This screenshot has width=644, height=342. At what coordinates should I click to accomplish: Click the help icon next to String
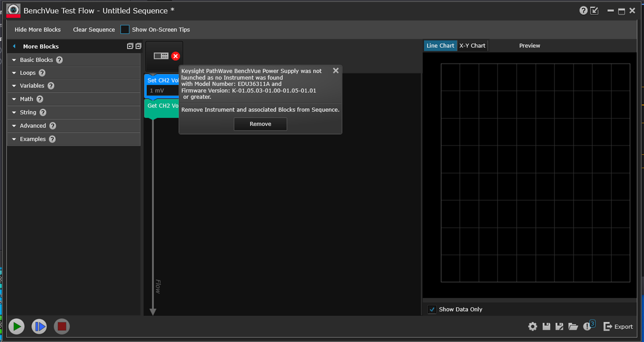(x=43, y=112)
